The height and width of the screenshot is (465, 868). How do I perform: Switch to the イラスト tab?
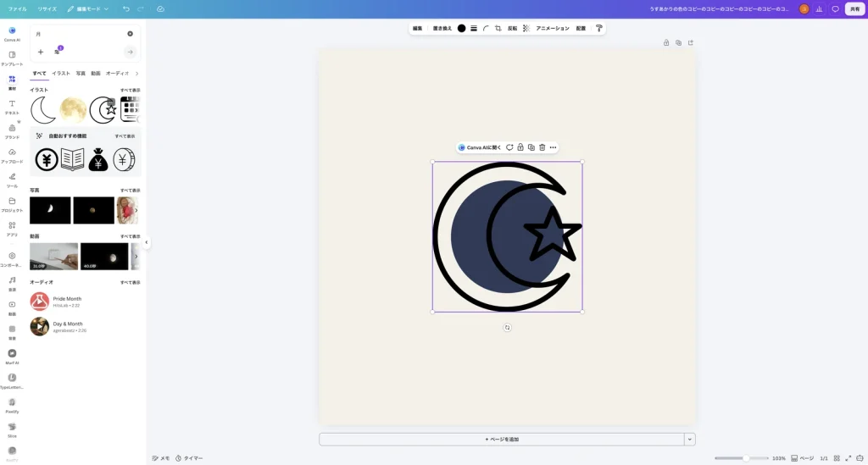[x=61, y=73]
